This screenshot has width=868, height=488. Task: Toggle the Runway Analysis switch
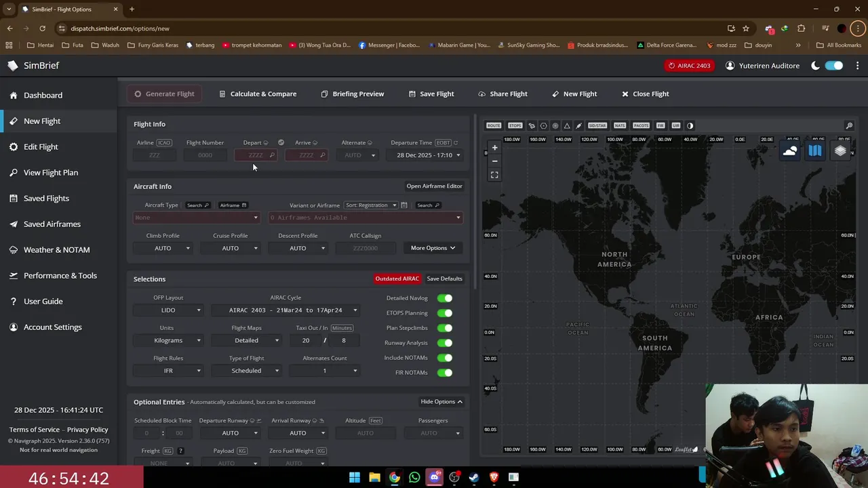[445, 343]
